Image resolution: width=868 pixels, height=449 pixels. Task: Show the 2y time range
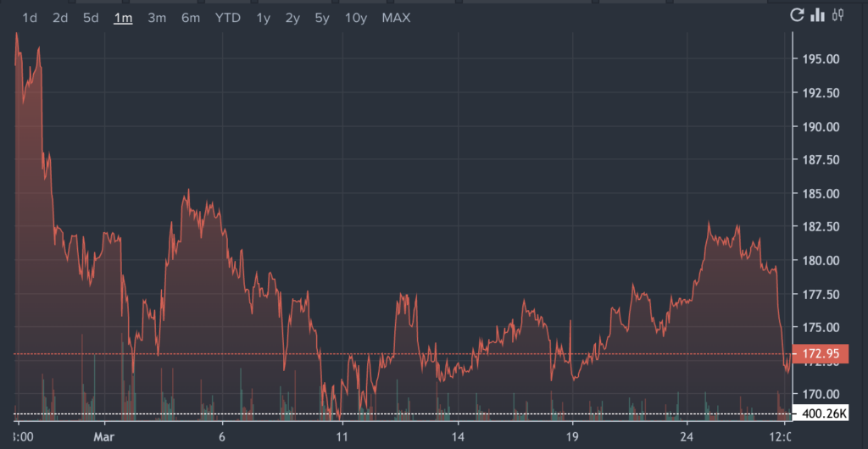292,18
